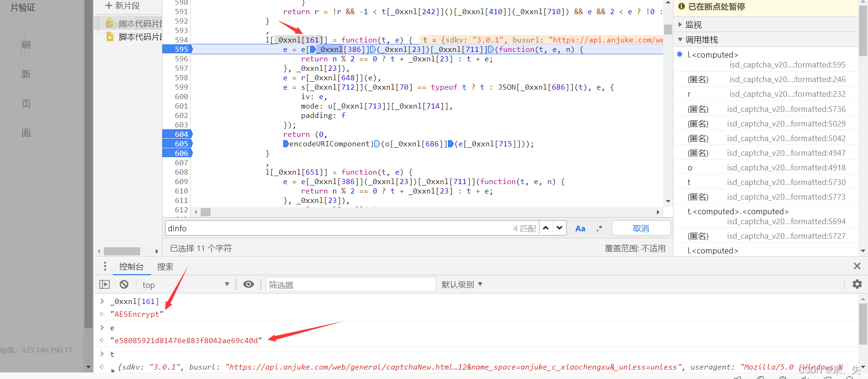Screen dimensions: 868x379
Task: Toggle breakpoint on line 604
Action: [x=177, y=134]
